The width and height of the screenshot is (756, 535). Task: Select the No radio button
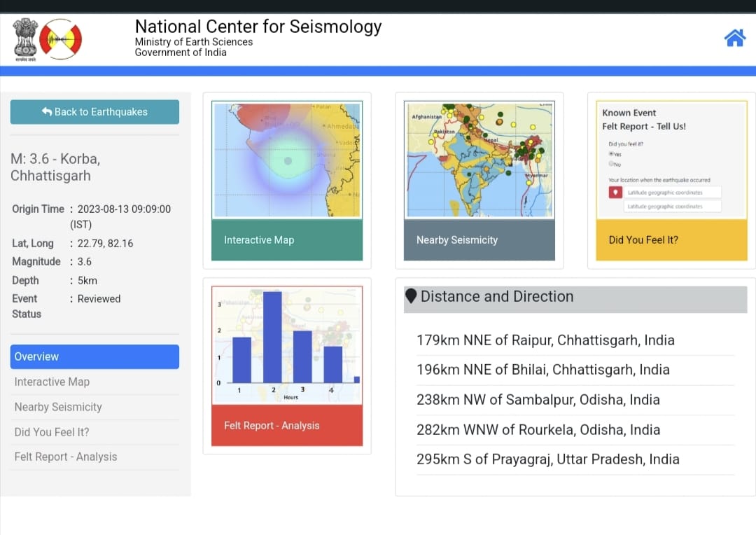tap(611, 164)
